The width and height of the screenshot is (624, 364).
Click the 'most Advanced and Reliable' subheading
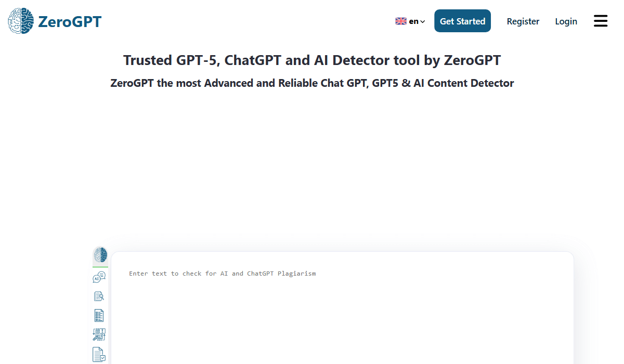coord(312,83)
